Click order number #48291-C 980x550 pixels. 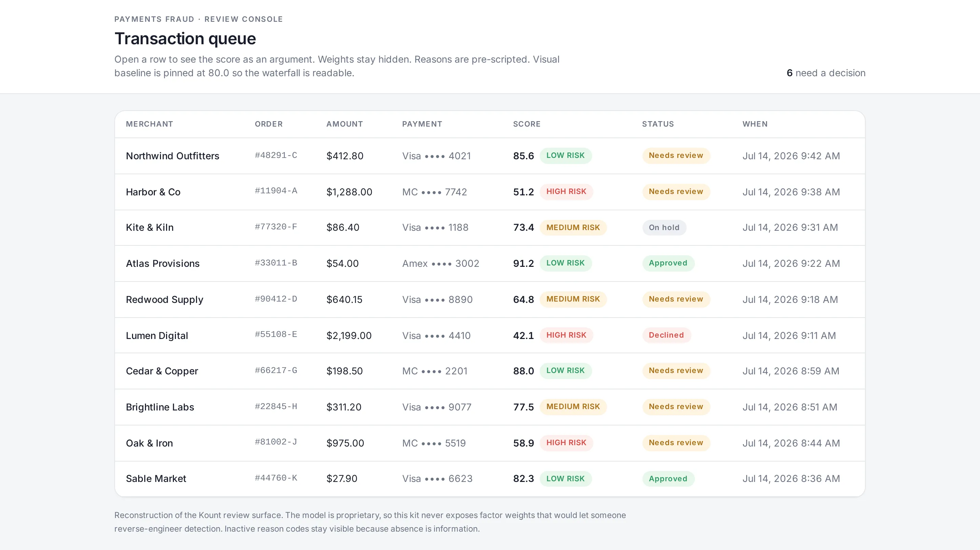[x=276, y=155]
